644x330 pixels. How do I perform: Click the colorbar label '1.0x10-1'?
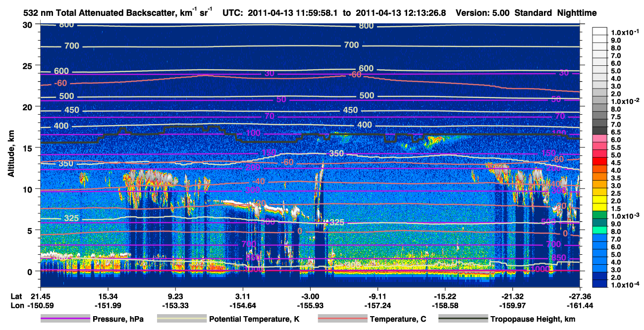(624, 32)
